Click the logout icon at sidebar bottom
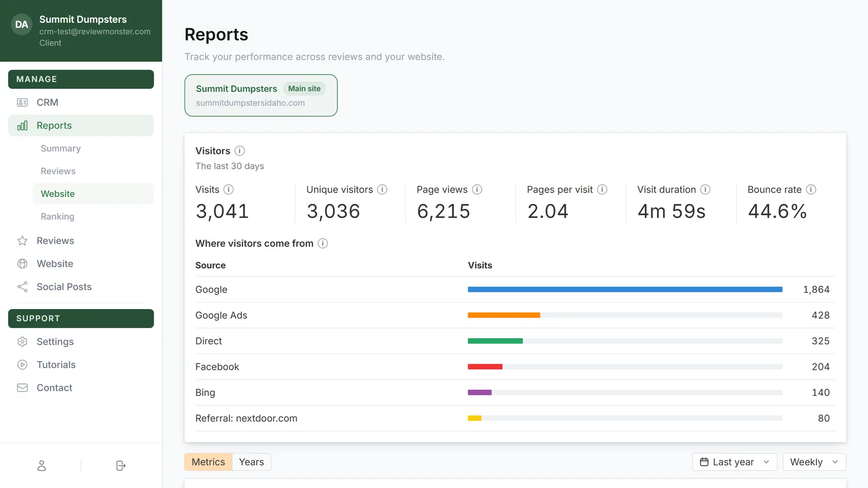Image resolution: width=868 pixels, height=488 pixels. point(121,466)
